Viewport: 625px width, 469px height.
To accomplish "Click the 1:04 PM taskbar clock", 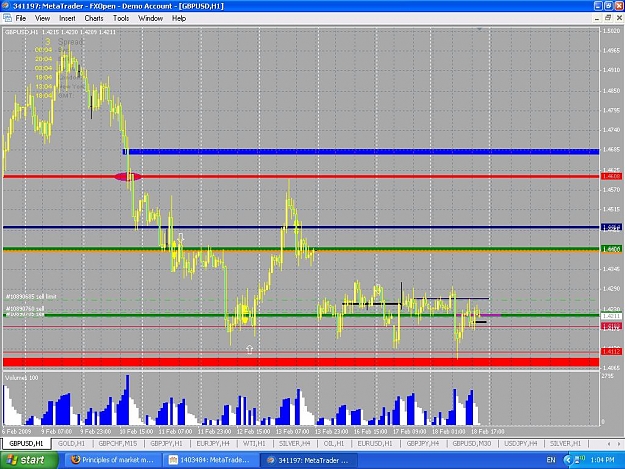I will (x=602, y=460).
